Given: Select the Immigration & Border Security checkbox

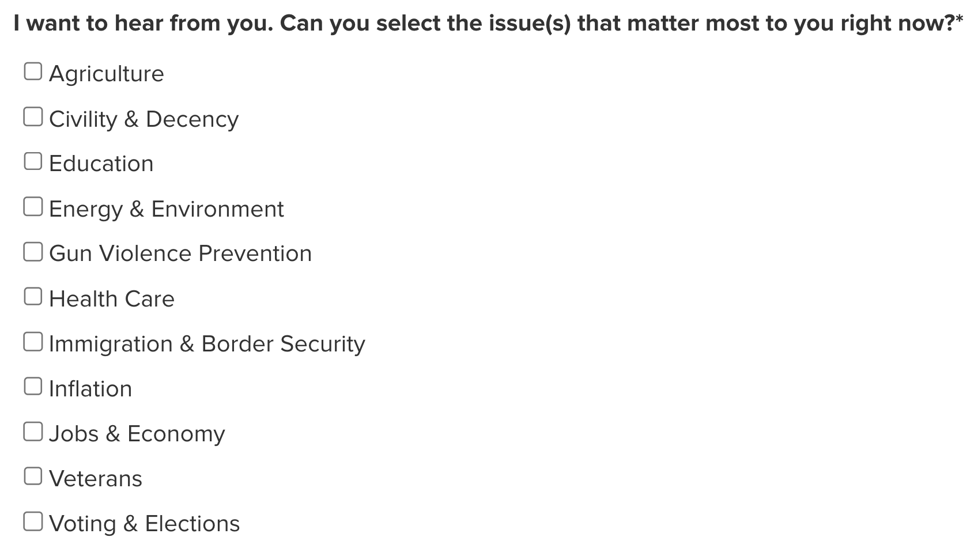Looking at the screenshot, I should [33, 342].
